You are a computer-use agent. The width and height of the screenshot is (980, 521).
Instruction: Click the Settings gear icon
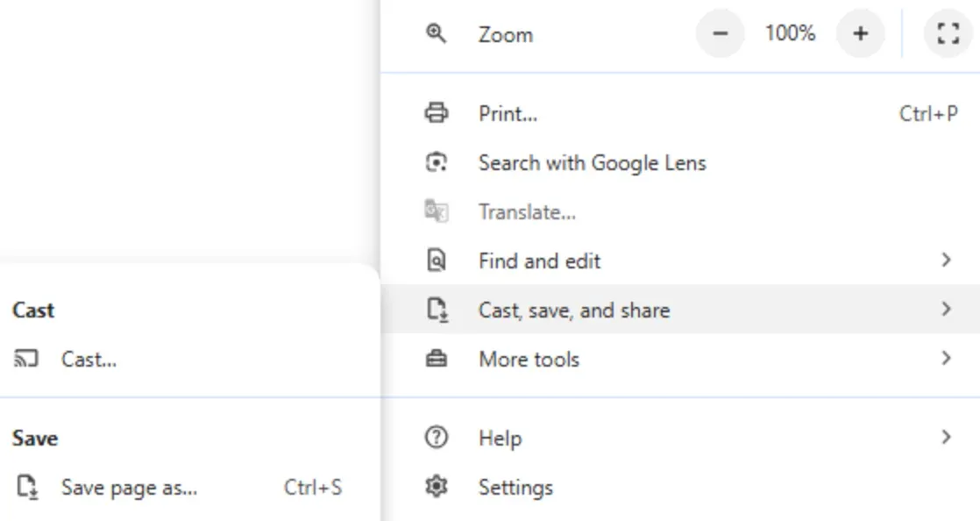[x=436, y=487]
